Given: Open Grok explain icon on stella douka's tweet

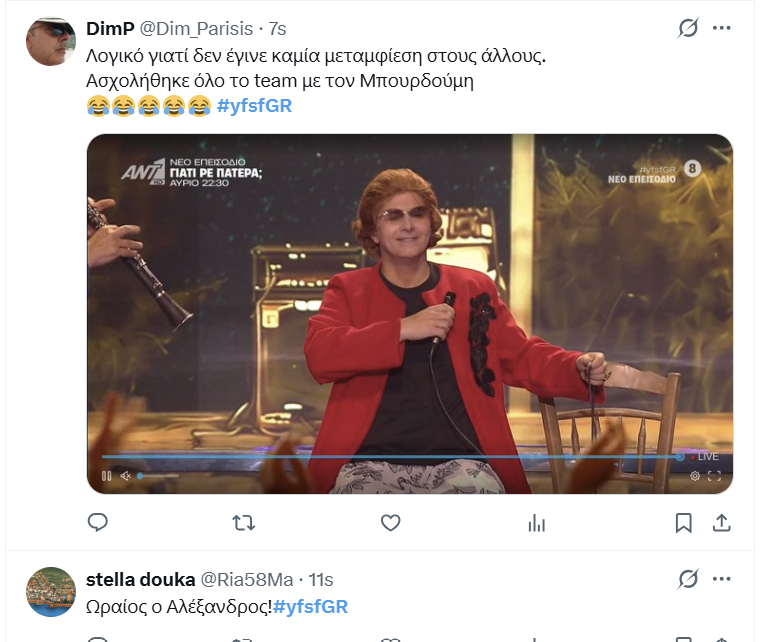Looking at the screenshot, I should coord(688,579).
